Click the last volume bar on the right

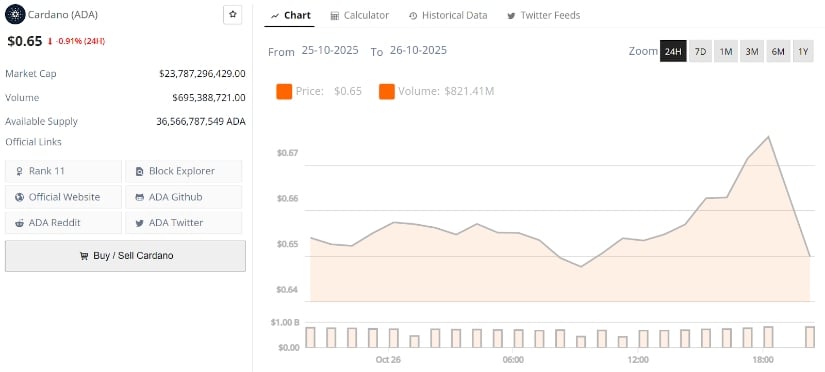click(x=810, y=337)
